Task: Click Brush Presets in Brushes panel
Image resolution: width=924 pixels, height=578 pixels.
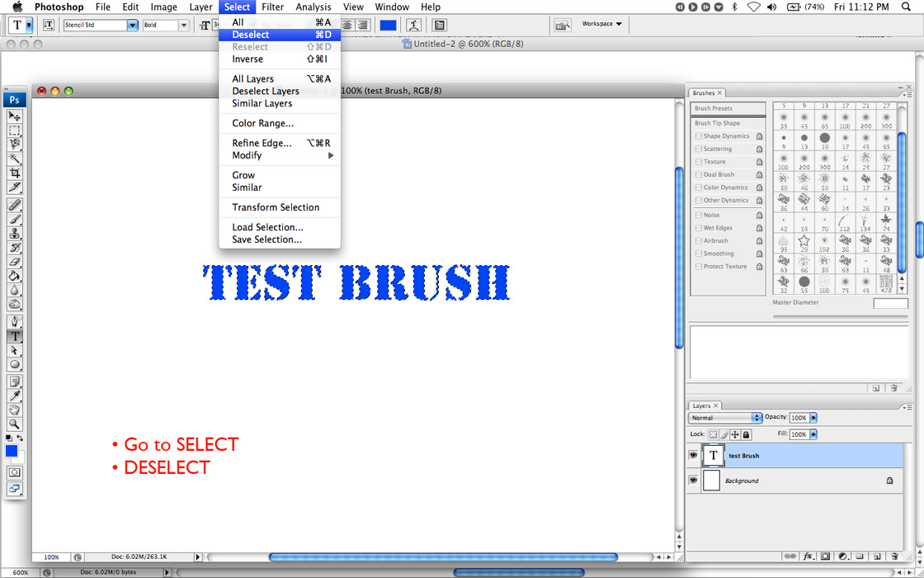Action: coord(728,108)
